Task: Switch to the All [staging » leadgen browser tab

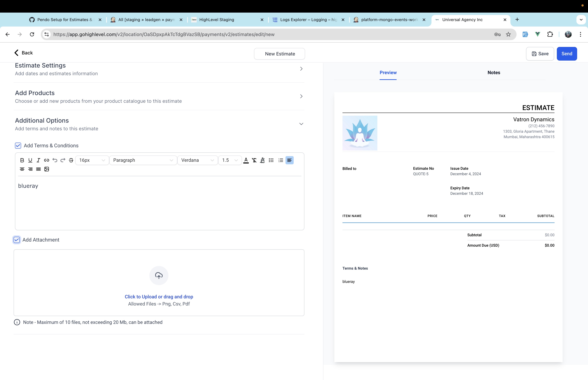Action: click(146, 20)
